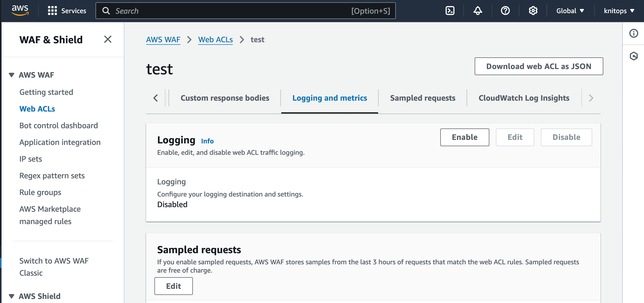Collapse the AWS WAF navigation section
644x303 pixels.
[11, 75]
